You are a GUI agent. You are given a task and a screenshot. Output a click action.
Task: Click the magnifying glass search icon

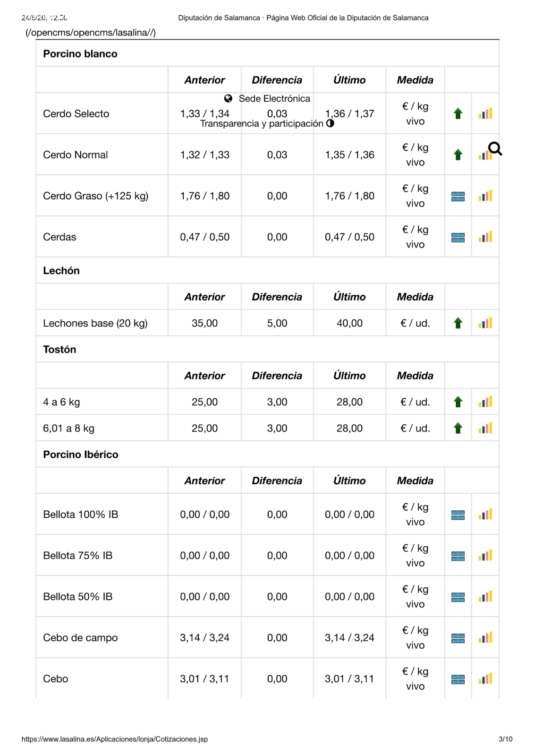495,149
